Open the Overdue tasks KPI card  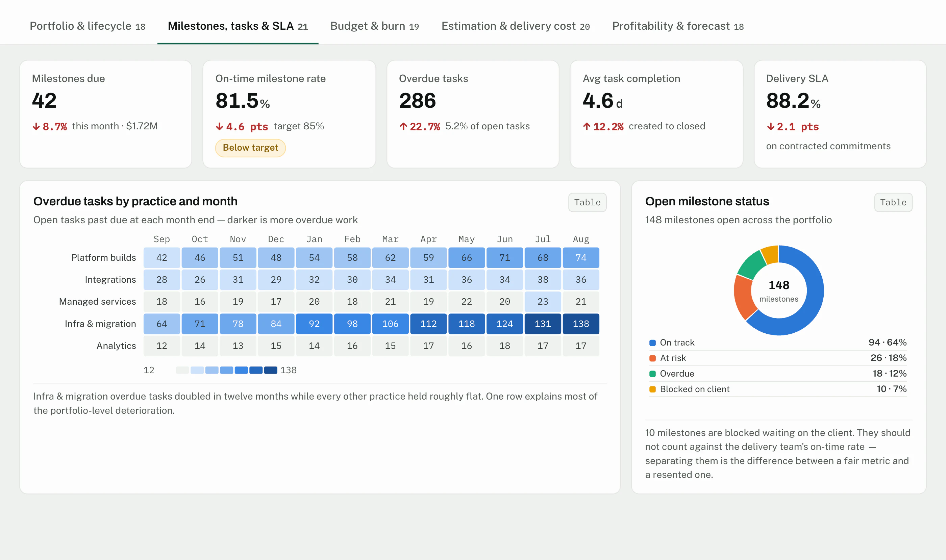click(x=473, y=114)
